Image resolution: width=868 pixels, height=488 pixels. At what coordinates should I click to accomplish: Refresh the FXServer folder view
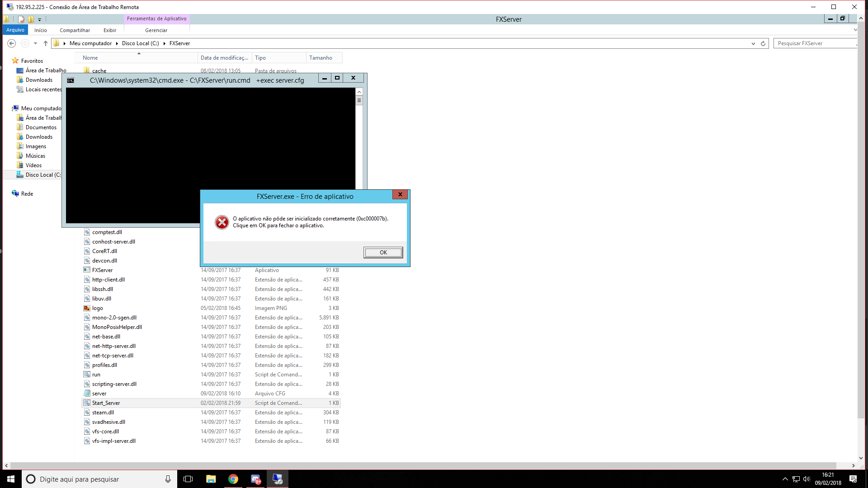pos(763,43)
